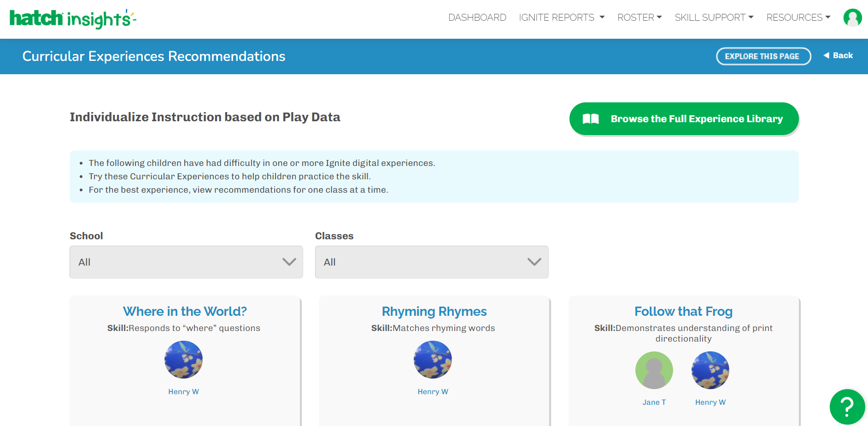Click the green help question mark icon

847,407
